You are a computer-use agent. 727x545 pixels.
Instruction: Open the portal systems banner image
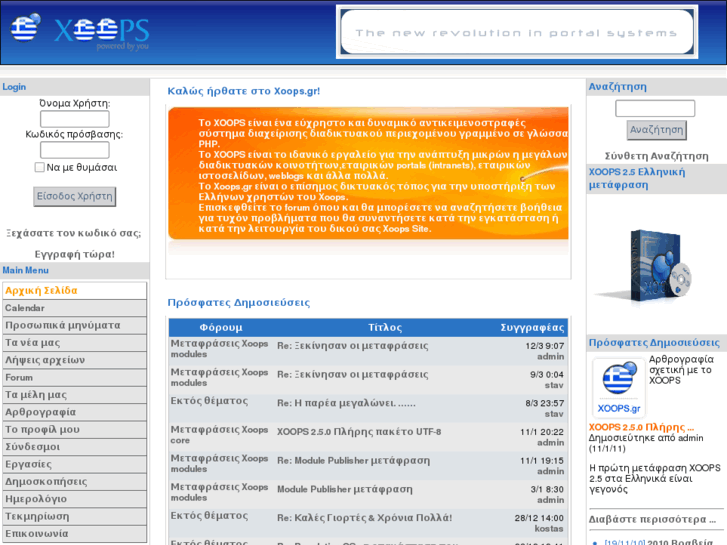click(x=517, y=32)
